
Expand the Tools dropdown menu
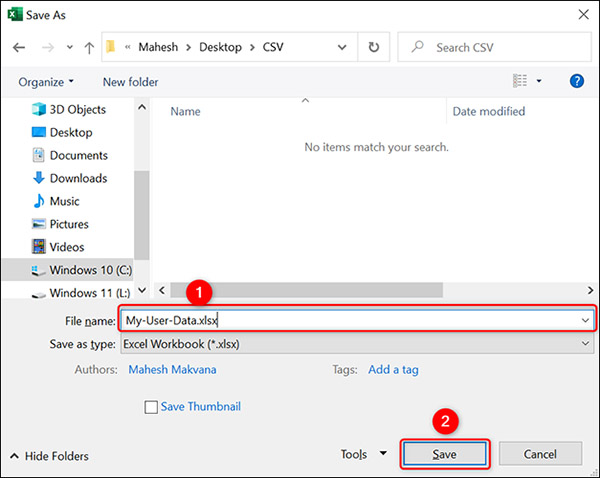(362, 455)
